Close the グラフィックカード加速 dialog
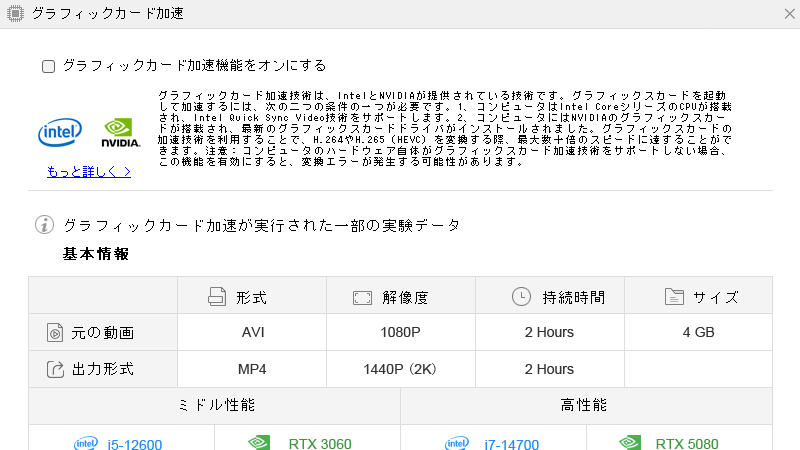This screenshot has width=800, height=450. (787, 12)
